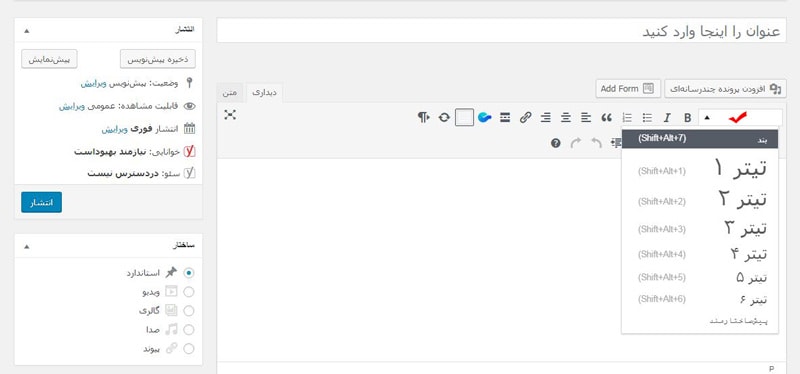Viewport: 800px width, 374px height.
Task: Click the post title input field
Action: pyautogui.click(x=502, y=31)
